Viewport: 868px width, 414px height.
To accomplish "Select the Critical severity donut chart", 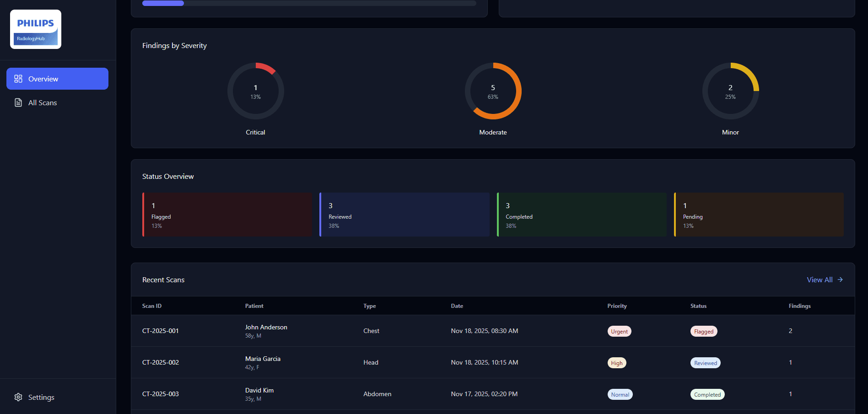I will click(255, 91).
